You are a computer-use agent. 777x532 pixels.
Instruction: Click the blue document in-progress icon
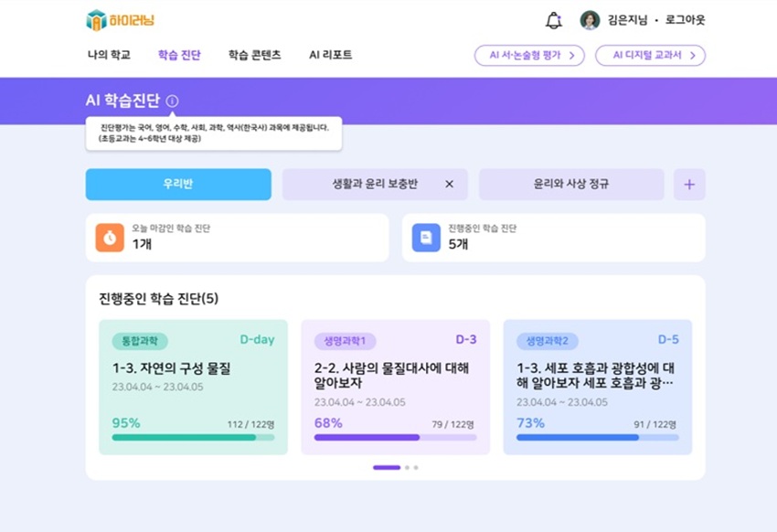click(x=426, y=238)
